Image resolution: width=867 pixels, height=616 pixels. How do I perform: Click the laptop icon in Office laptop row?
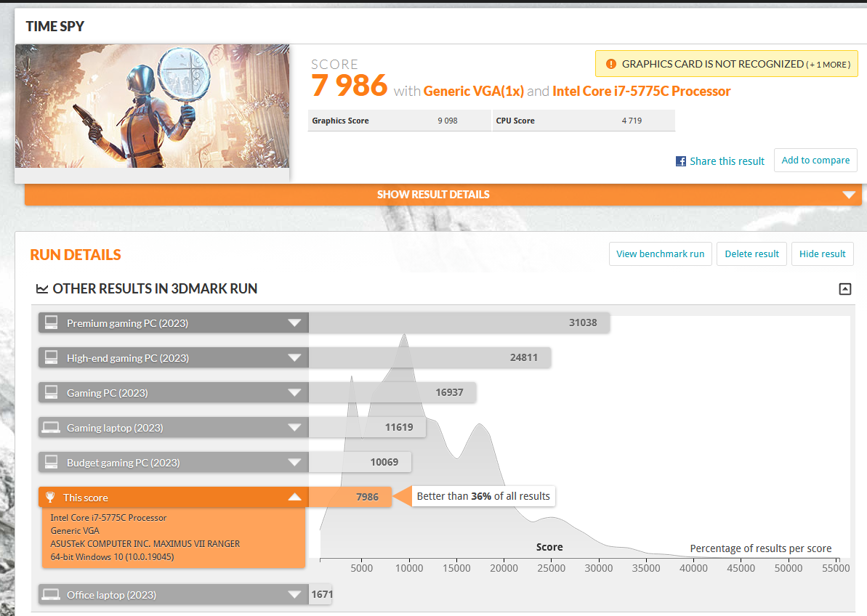tap(51, 594)
